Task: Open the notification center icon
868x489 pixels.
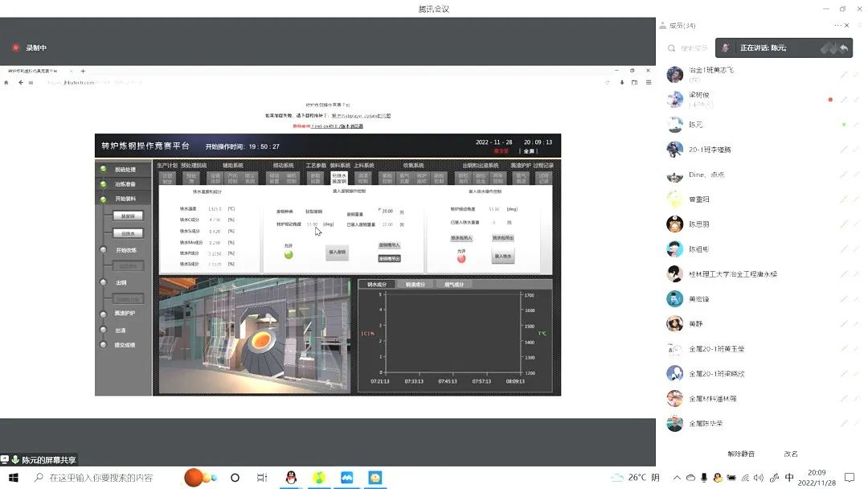Action: (x=849, y=478)
